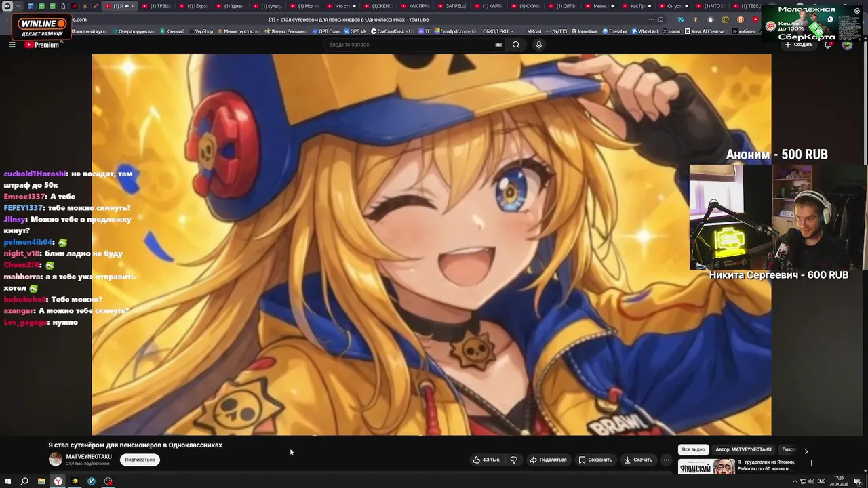Dislike the video with thumbs down
The width and height of the screenshot is (868, 488).
(513, 460)
